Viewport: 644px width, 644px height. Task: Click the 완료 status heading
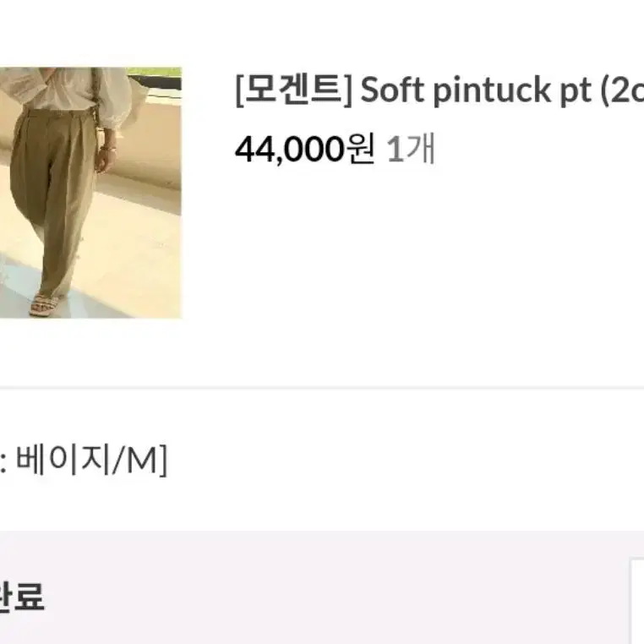point(21,596)
